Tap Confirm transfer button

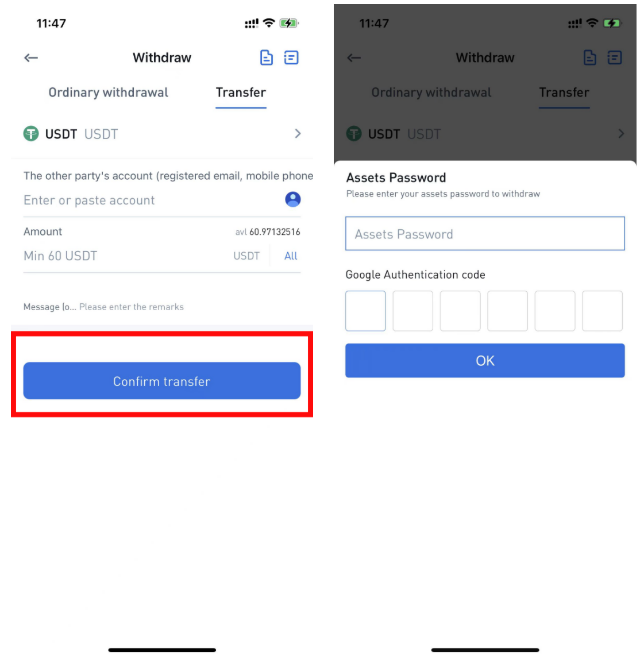pos(162,381)
